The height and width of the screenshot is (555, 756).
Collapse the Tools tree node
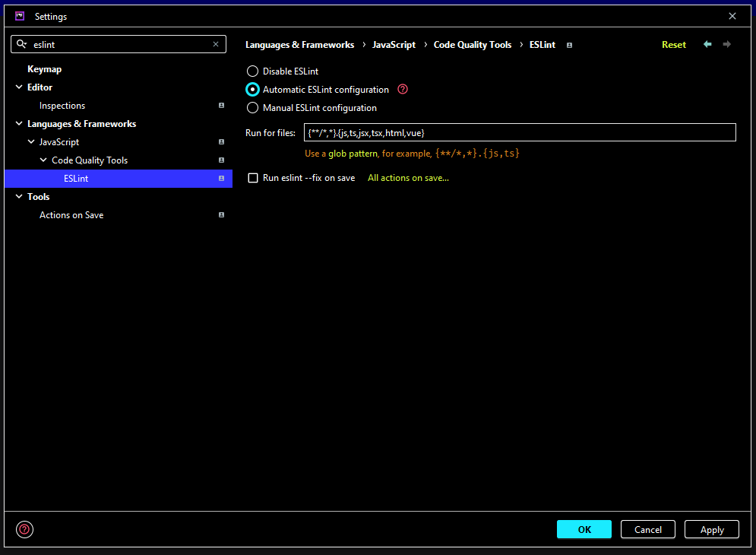pos(19,197)
